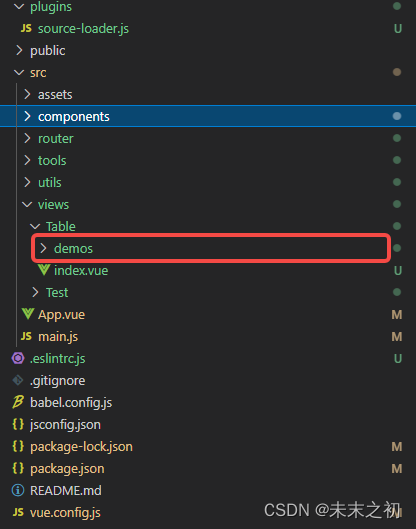Screen dimensions: 416x529
Task: Open package-lock.json file
Action: click(81, 446)
